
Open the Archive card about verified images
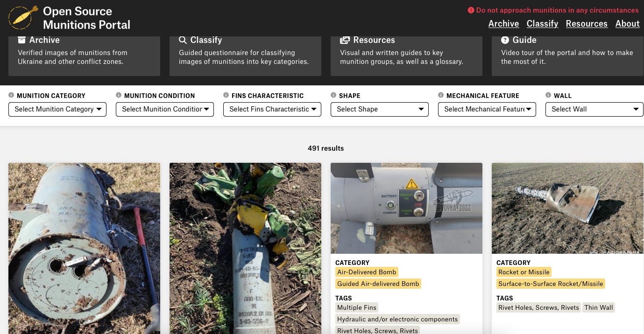(x=84, y=56)
